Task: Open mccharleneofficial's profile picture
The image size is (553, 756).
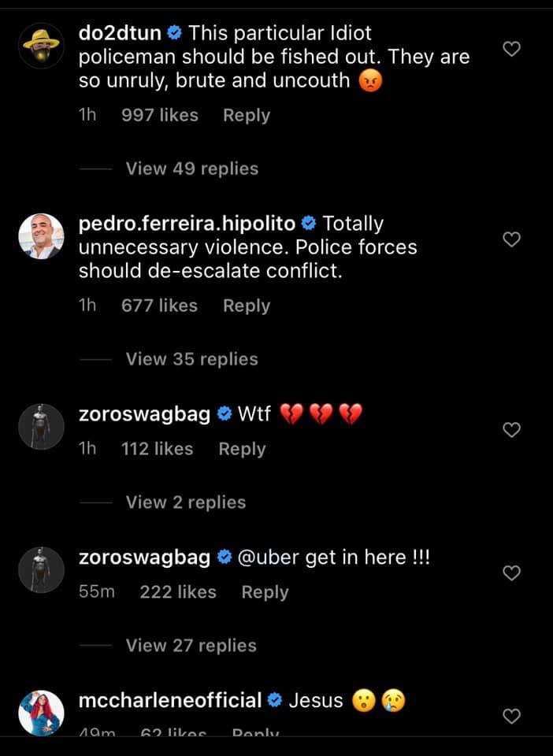Action: [41, 713]
